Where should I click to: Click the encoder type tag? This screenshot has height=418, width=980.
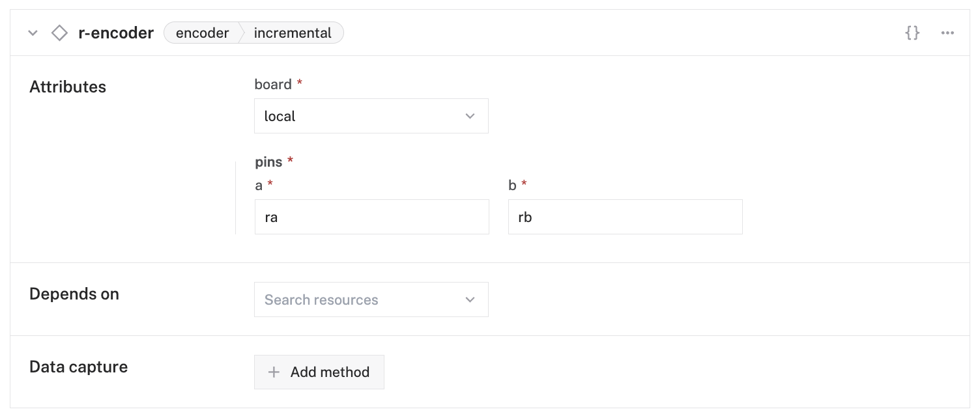coord(202,33)
